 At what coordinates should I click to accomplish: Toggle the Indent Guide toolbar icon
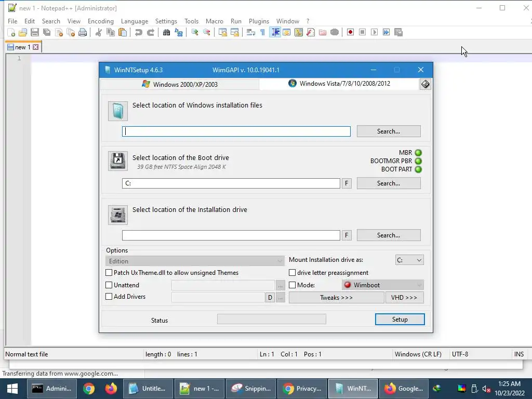coord(275,32)
